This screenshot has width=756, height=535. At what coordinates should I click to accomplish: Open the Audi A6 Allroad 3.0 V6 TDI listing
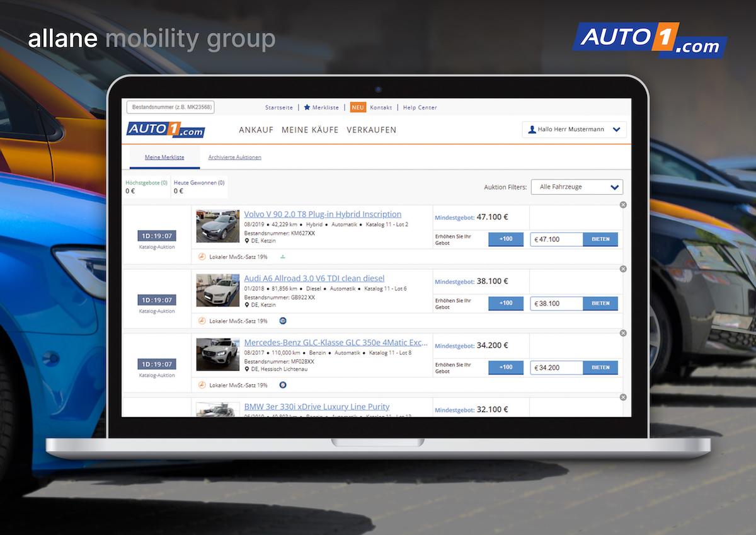coord(314,279)
